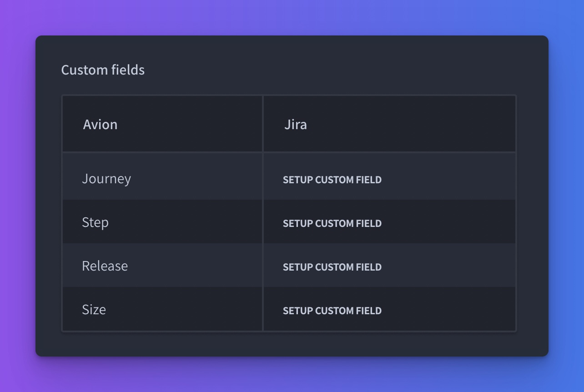Click the purple gradient background outside the panel
Image resolution: width=584 pixels, height=392 pixels.
18,196
